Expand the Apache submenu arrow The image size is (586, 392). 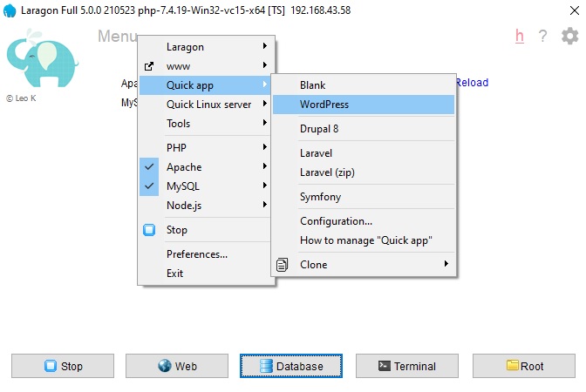264,166
